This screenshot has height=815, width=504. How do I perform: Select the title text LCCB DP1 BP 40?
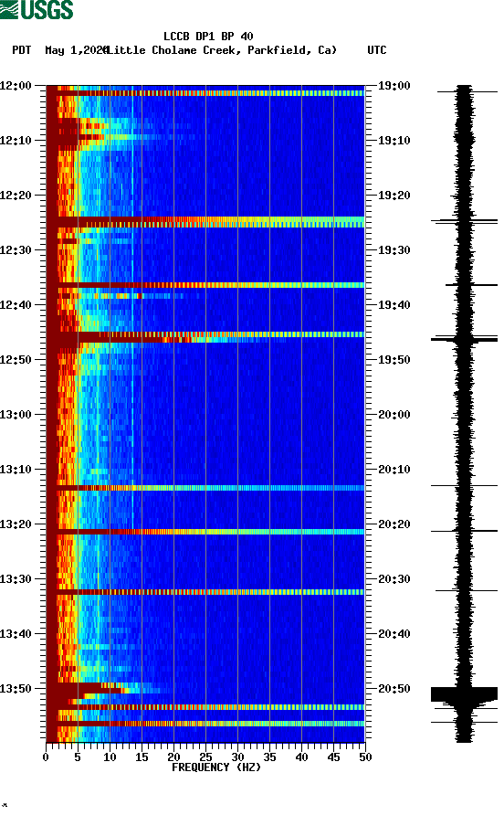pyautogui.click(x=208, y=37)
